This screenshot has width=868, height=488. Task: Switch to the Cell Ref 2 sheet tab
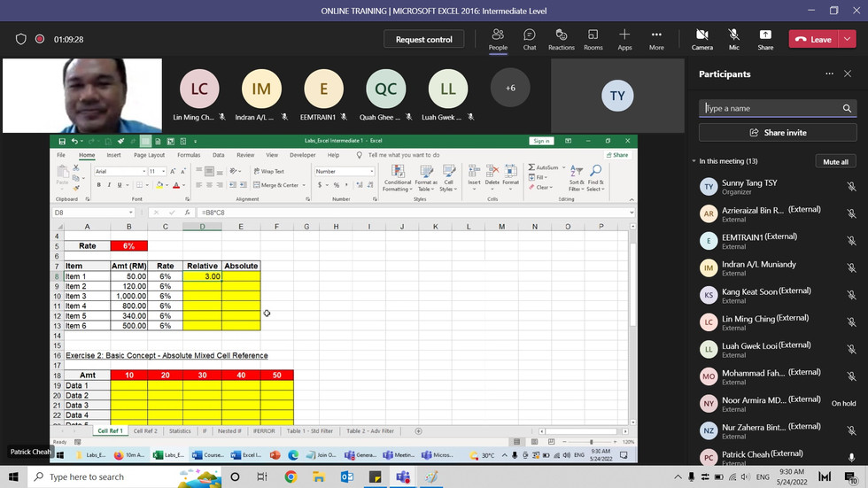pos(145,431)
